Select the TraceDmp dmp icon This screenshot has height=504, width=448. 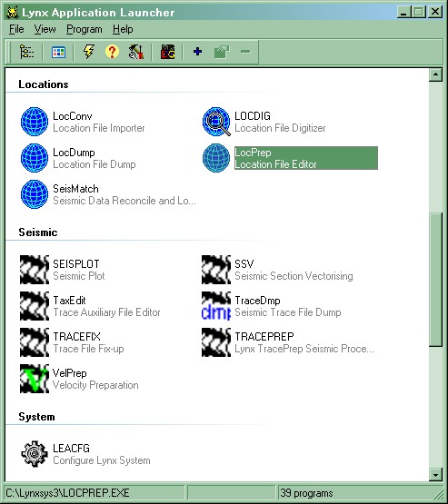click(x=216, y=306)
